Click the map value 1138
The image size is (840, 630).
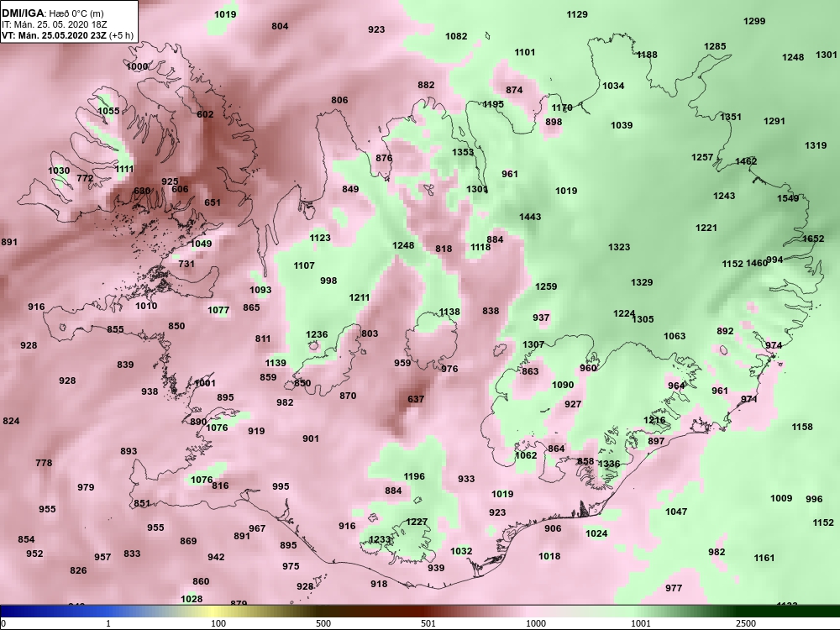(449, 312)
